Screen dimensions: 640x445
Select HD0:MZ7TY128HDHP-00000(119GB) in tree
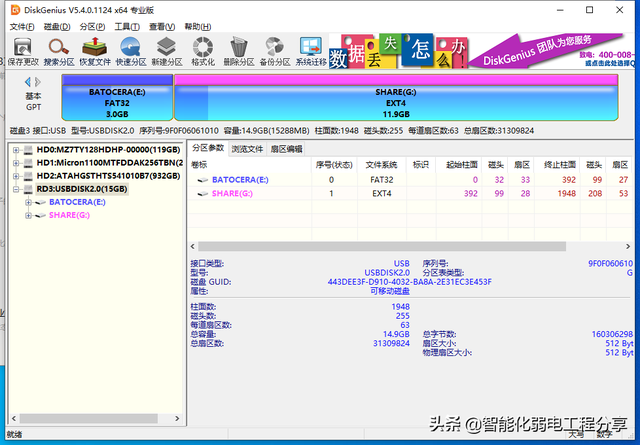[108, 150]
